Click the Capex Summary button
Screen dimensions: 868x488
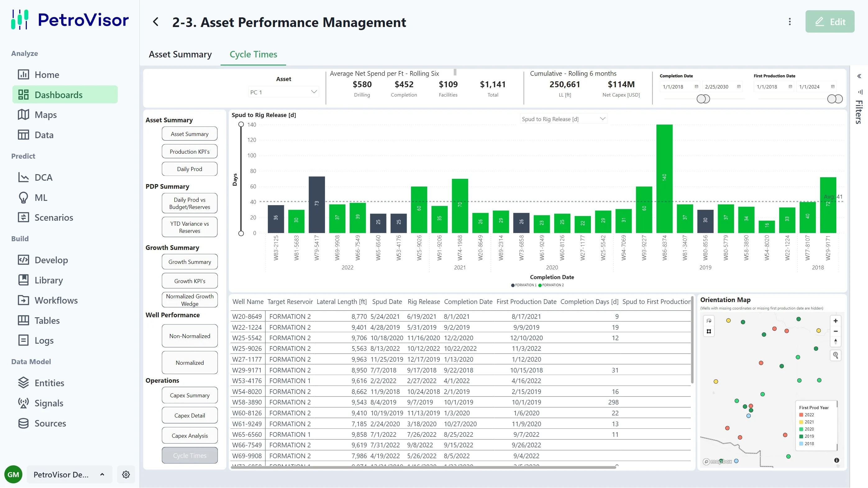pos(190,395)
